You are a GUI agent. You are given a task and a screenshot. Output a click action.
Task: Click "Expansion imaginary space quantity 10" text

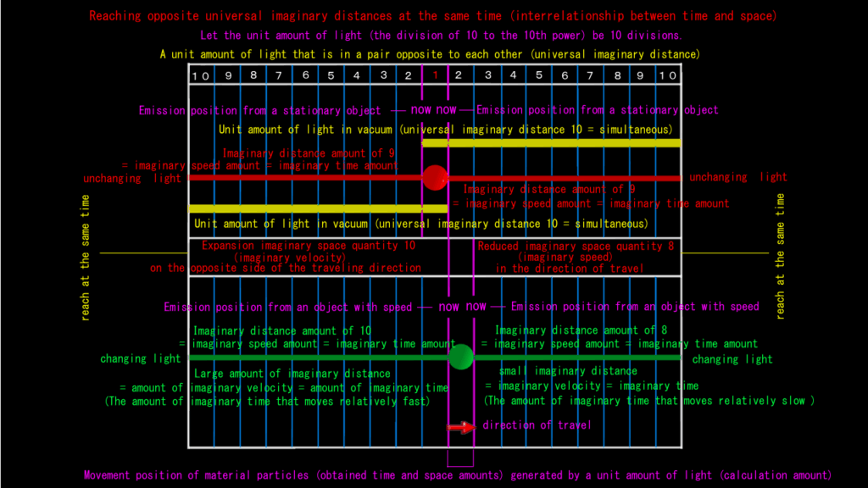(x=309, y=246)
